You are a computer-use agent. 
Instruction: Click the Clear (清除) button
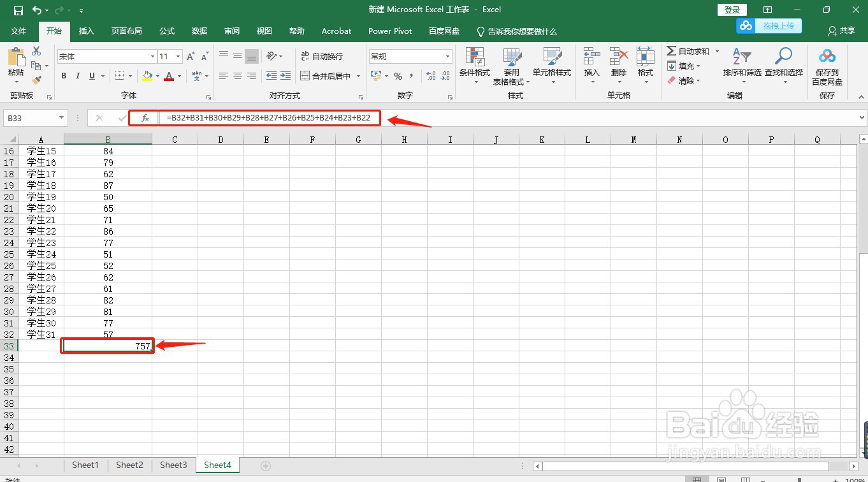point(683,80)
